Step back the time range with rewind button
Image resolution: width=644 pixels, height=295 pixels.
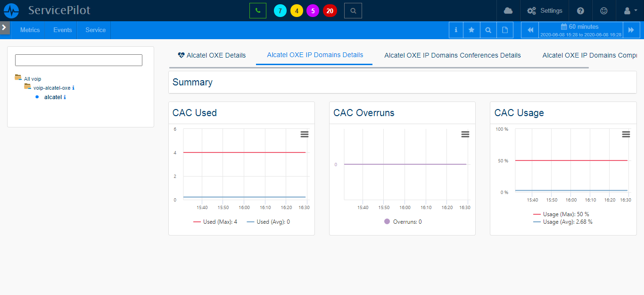(x=530, y=30)
